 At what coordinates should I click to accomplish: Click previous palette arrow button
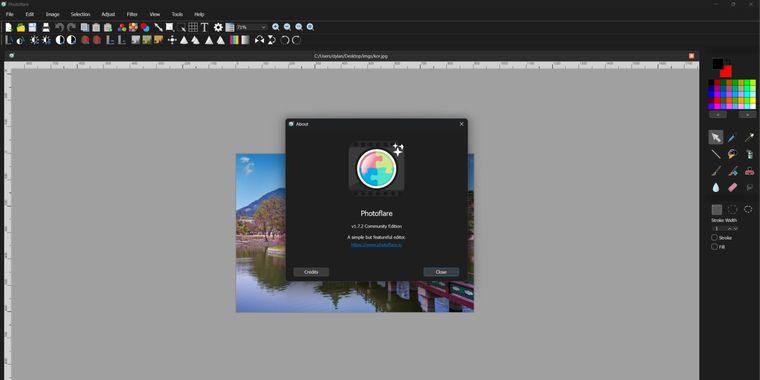tap(718, 115)
